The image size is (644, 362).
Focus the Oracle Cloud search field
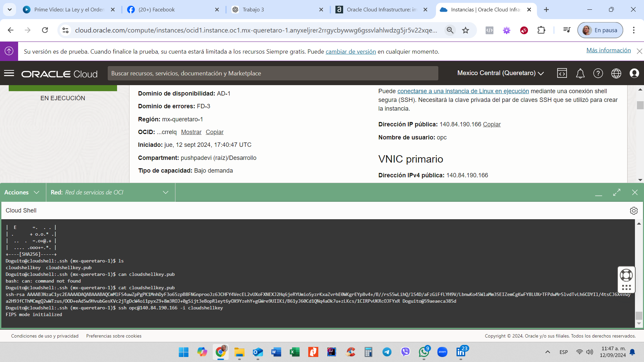tap(273, 73)
